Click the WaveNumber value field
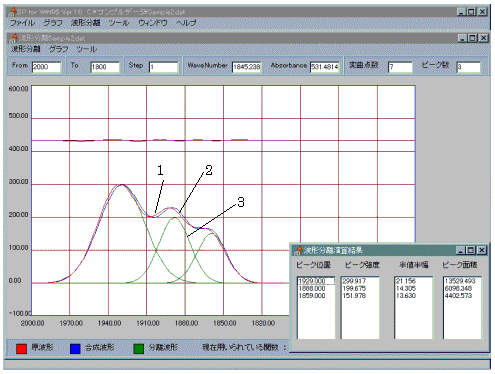Screen dimensions: 495x374 coord(247,67)
